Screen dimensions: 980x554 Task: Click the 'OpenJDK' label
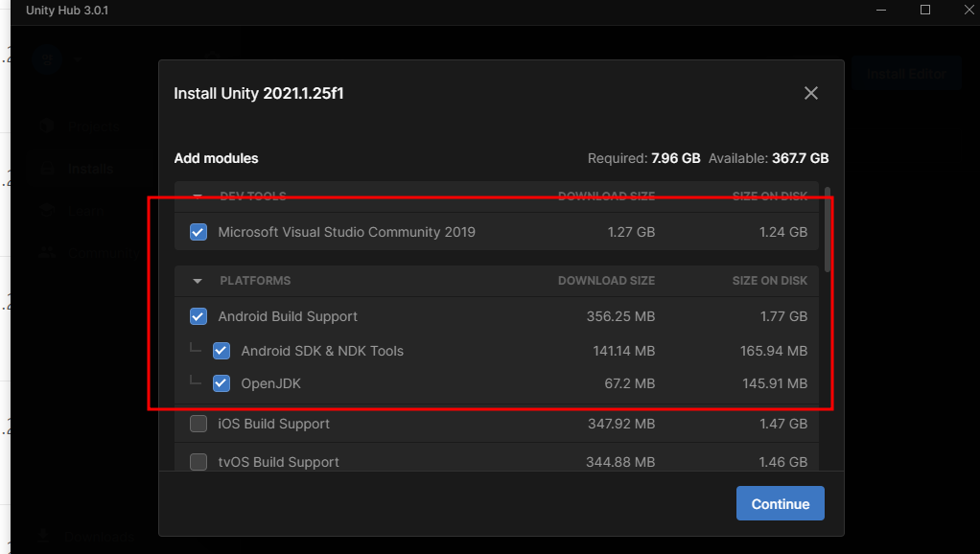[270, 382]
